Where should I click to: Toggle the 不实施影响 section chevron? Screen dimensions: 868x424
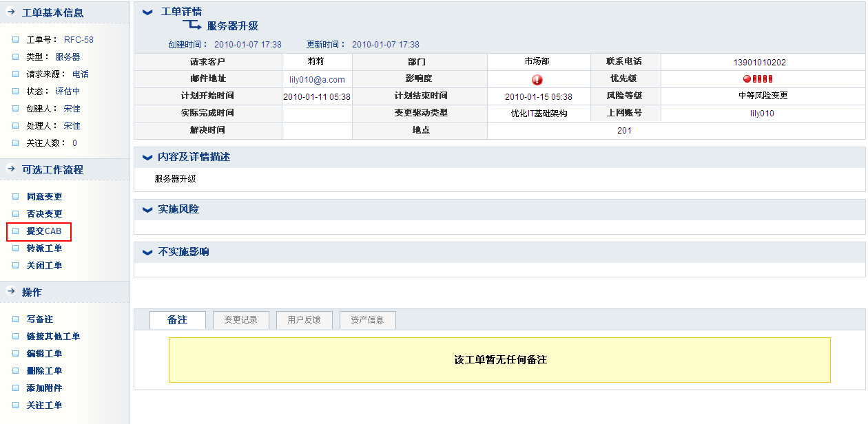point(147,253)
